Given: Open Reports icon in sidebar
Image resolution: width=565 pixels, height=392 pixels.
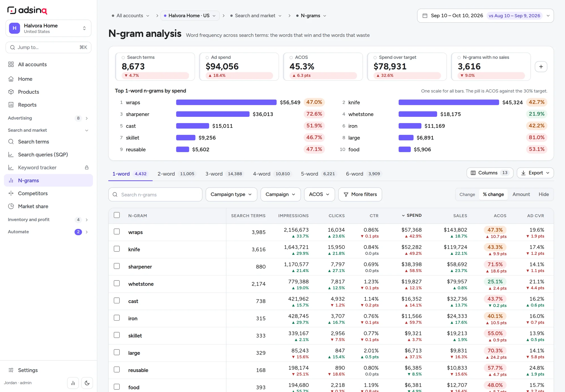Looking at the screenshot, I should pos(11,105).
